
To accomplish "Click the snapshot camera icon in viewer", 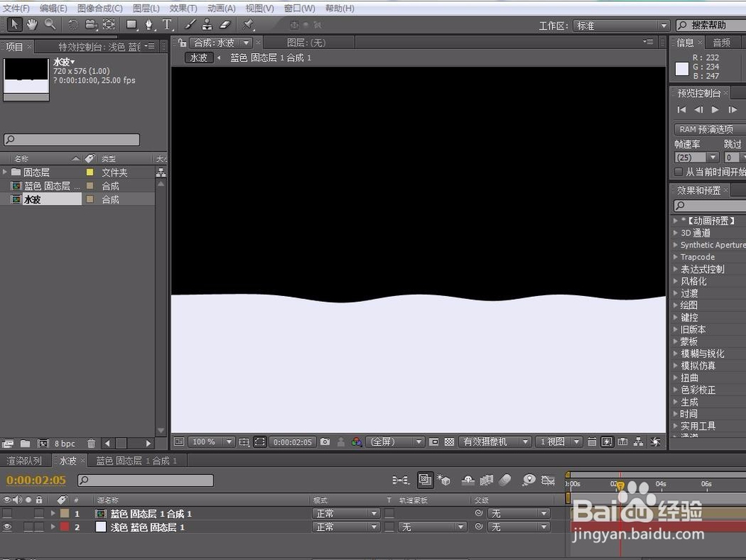I will (325, 441).
